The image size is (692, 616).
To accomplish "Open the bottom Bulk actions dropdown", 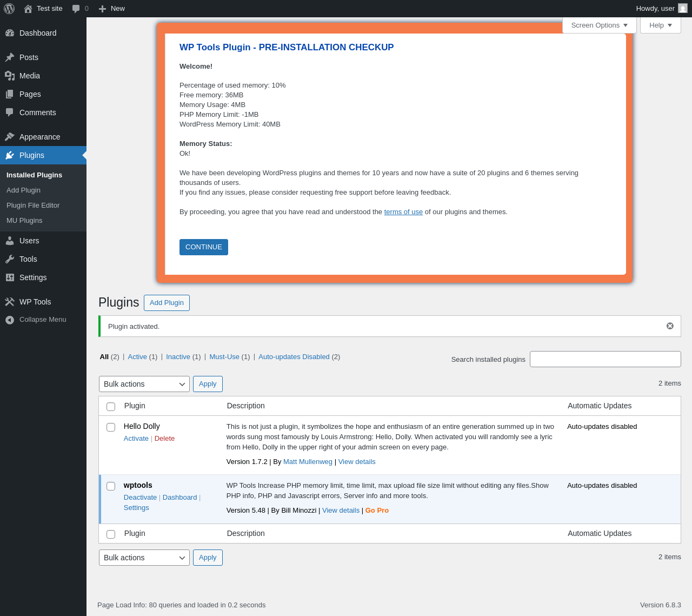I will point(144,558).
